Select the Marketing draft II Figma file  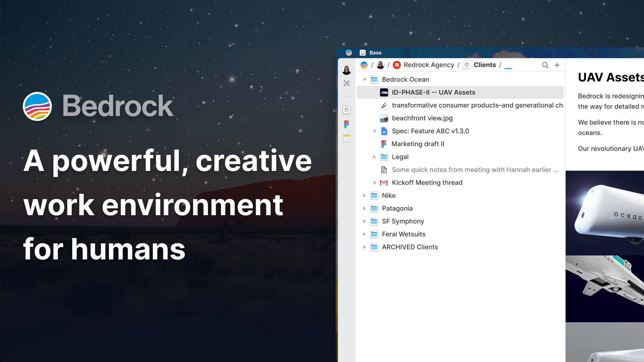pyautogui.click(x=418, y=144)
